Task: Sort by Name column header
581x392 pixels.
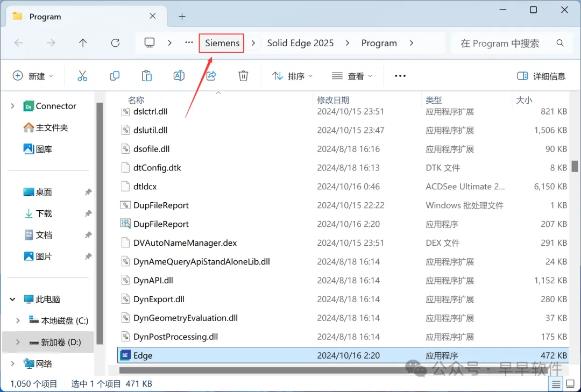Action: click(136, 100)
